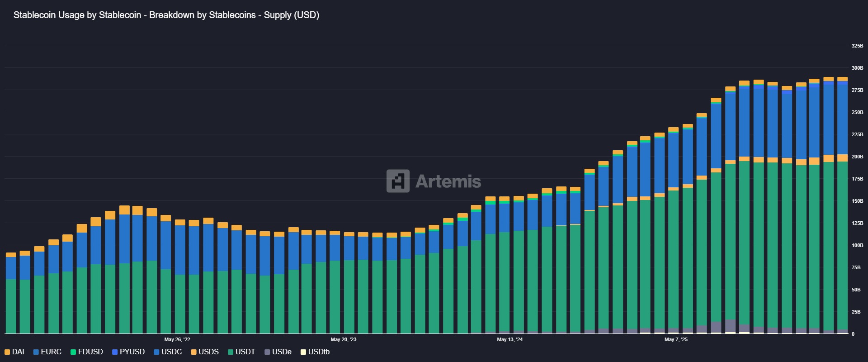Select the last rightmost bar in chart
This screenshot has width=868, height=362.
click(x=842, y=205)
